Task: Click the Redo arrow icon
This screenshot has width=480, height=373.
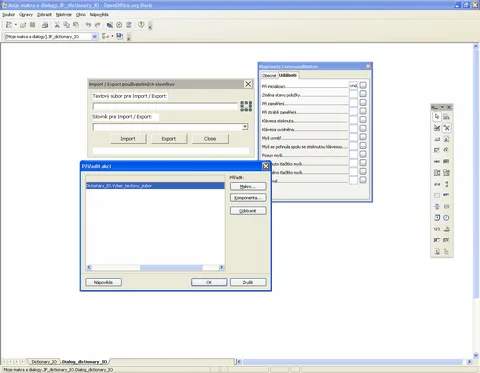Action: [98, 25]
